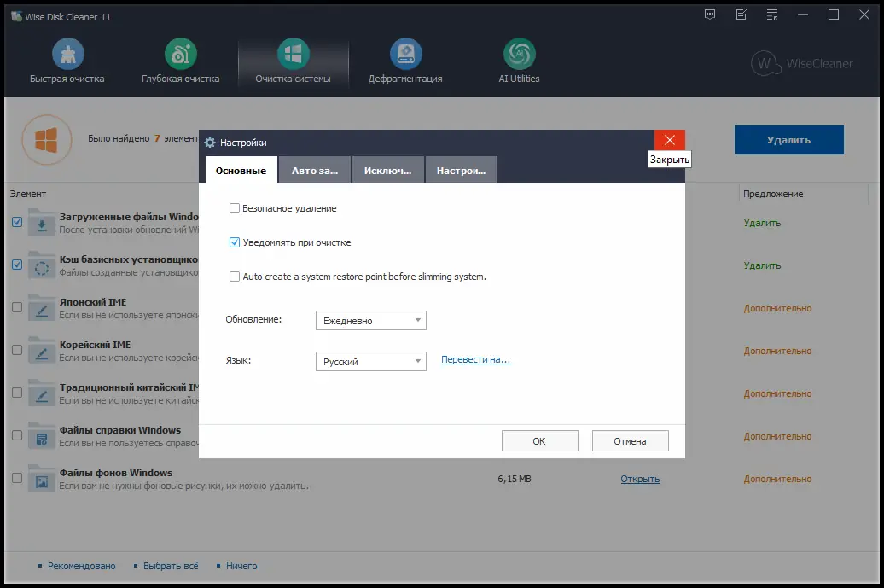Uncheck Уведомлять при очистке
This screenshot has width=884, height=588.
point(235,242)
